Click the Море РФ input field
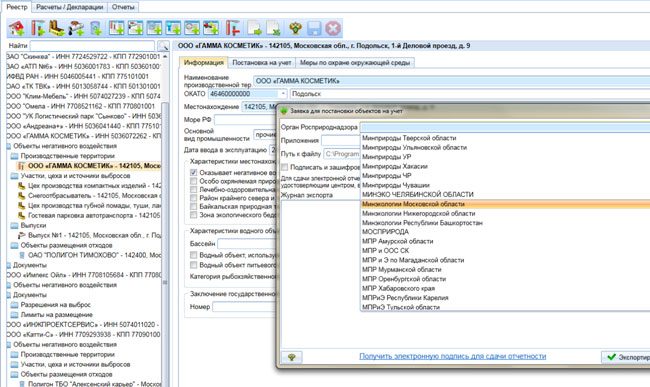Viewport: 650px width, 387px height. click(245, 120)
